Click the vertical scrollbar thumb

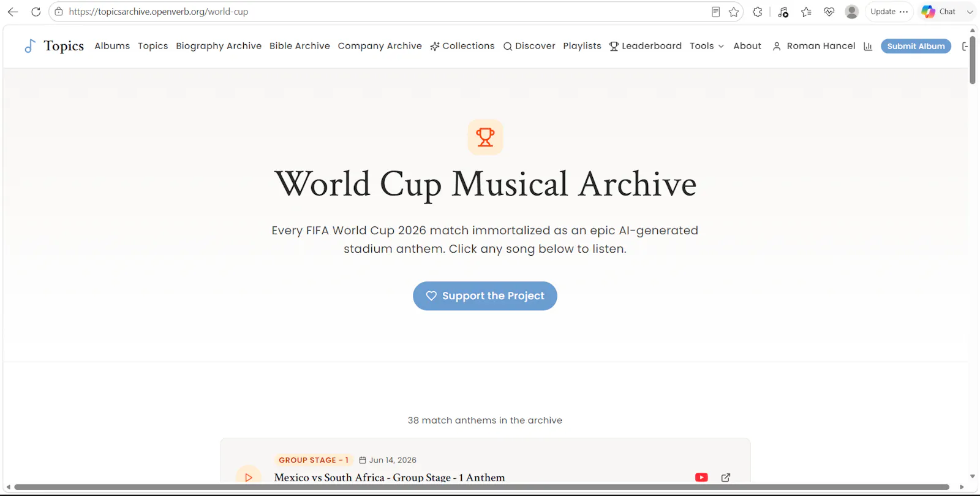(973, 60)
